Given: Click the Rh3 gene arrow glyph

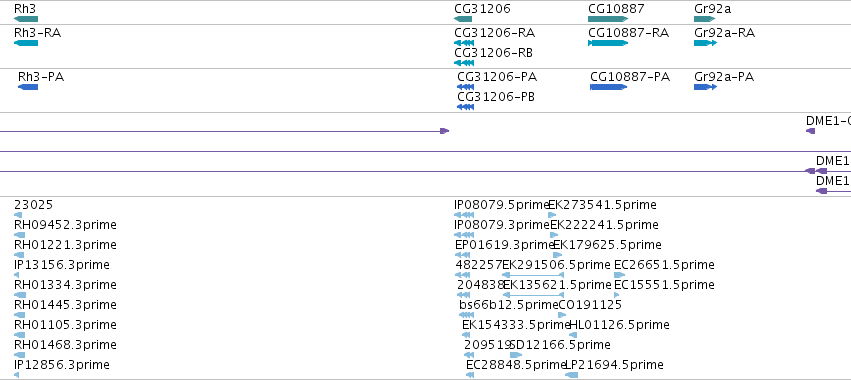Looking at the screenshot, I should (x=26, y=19).
